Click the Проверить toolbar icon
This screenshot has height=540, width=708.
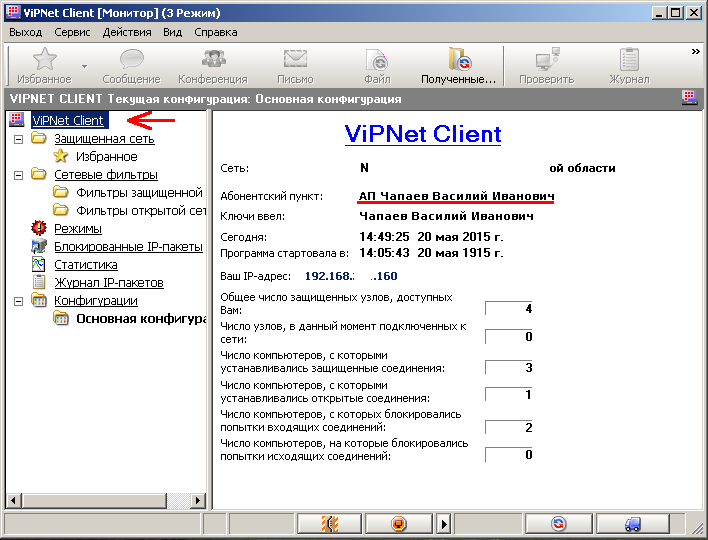(x=547, y=59)
